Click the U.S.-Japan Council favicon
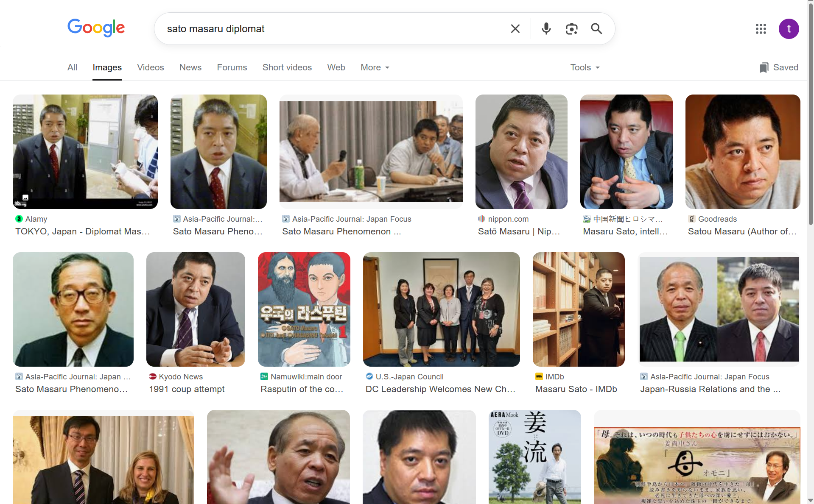The image size is (814, 504). tap(369, 377)
